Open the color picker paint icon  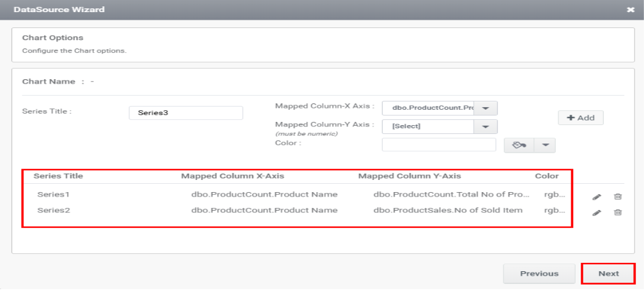(x=519, y=145)
